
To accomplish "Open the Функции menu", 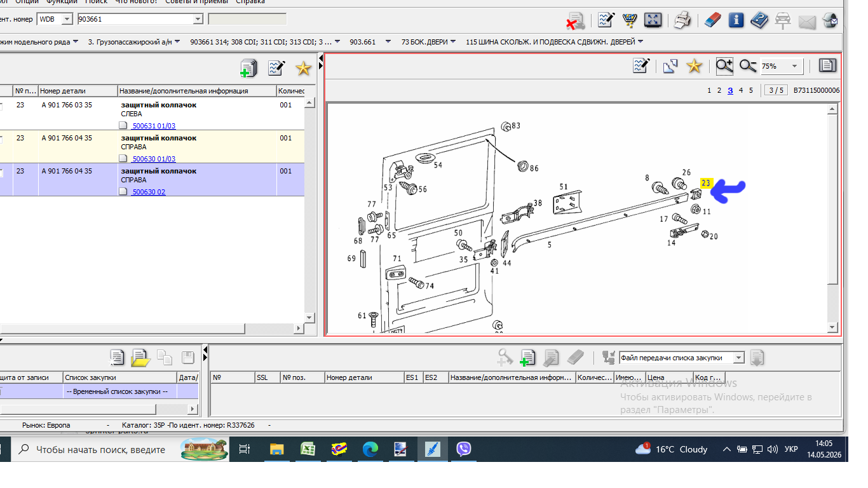I will pos(62,2).
